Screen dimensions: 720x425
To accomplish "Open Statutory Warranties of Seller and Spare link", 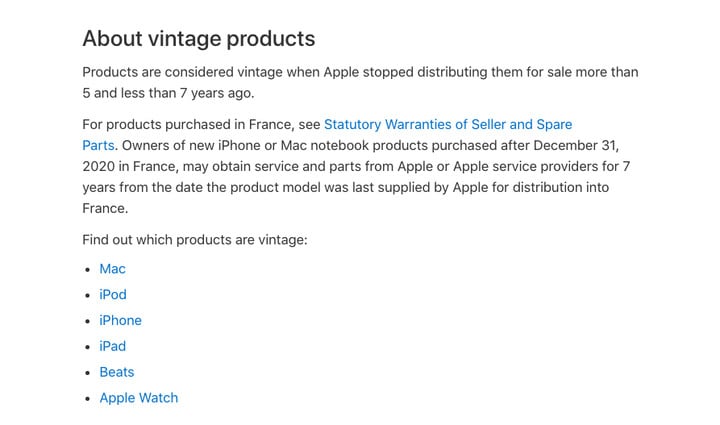I will (x=447, y=125).
